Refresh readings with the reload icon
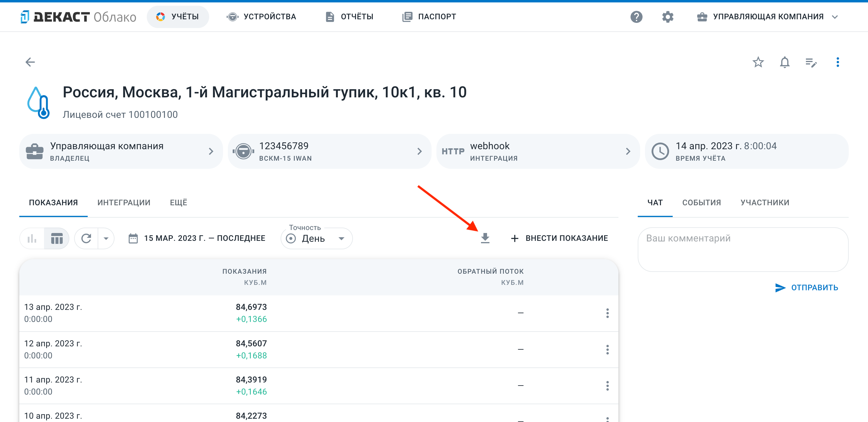The height and width of the screenshot is (422, 868). 86,238
